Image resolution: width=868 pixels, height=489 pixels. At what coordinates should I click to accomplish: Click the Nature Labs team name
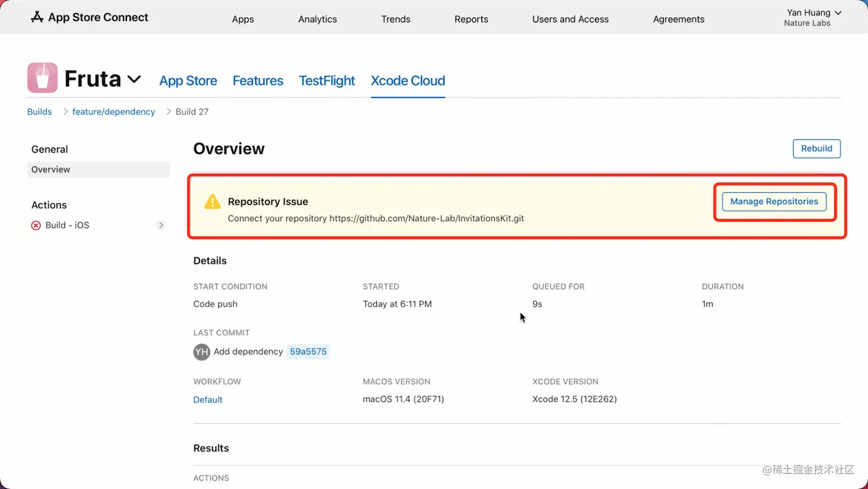807,24
